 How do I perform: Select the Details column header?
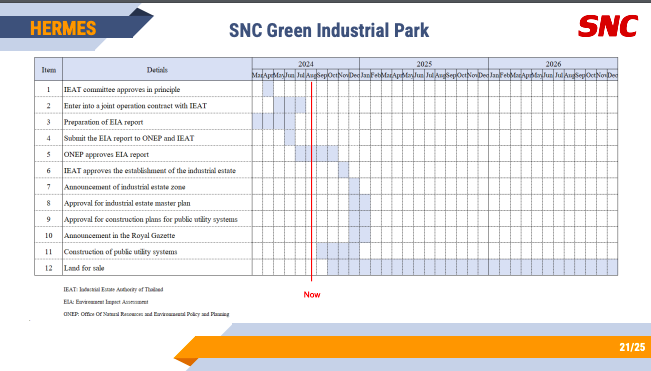coord(157,70)
